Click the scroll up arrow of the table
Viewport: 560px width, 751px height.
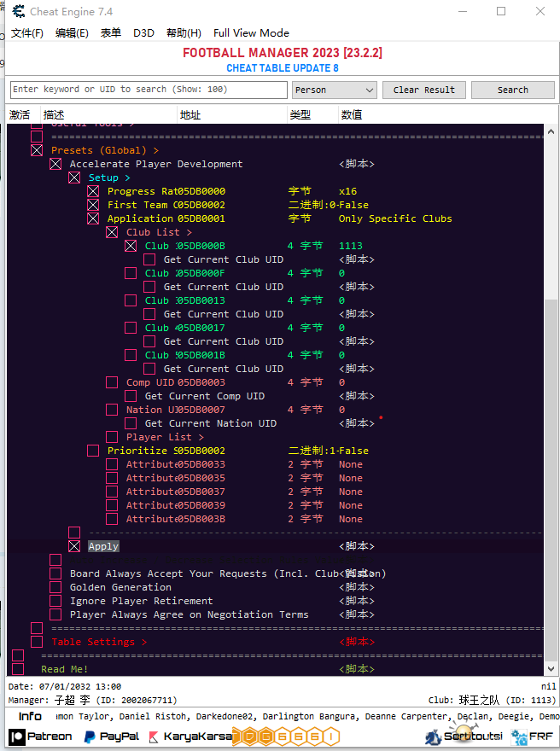click(551, 131)
